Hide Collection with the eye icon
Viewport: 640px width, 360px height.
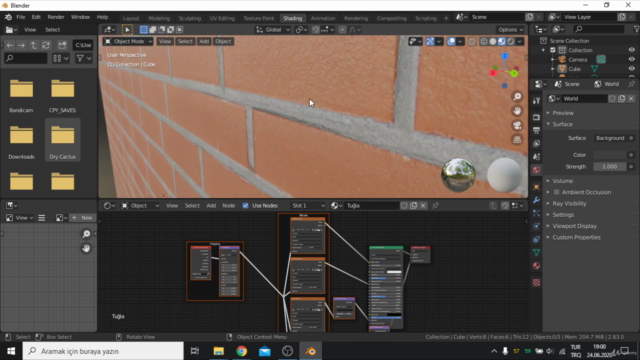[x=631, y=50]
